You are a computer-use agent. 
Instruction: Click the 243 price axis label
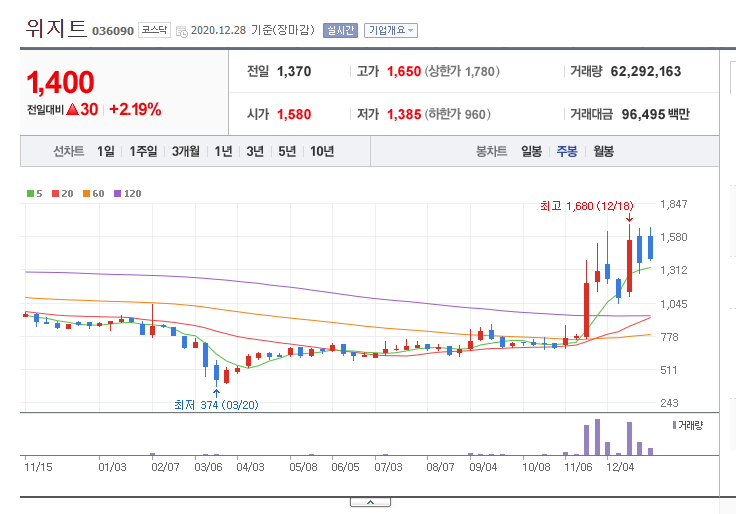point(669,403)
